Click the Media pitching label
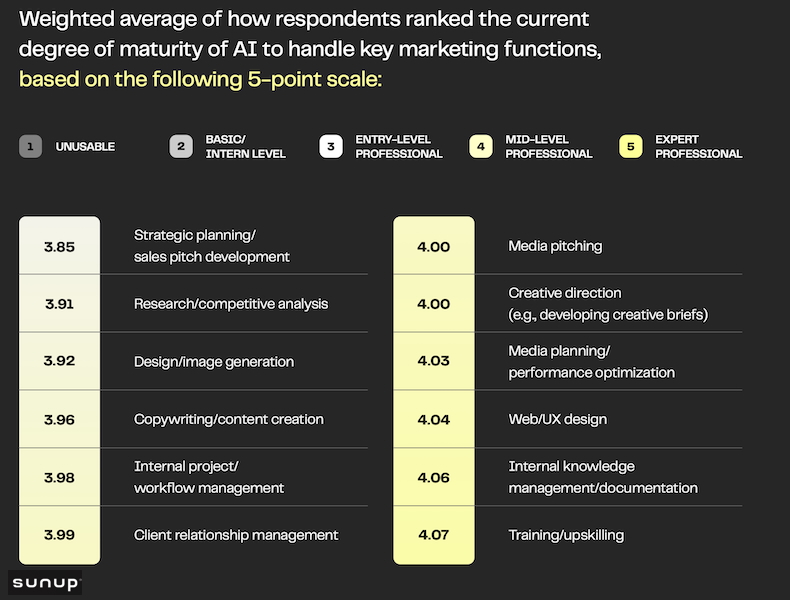 (555, 246)
